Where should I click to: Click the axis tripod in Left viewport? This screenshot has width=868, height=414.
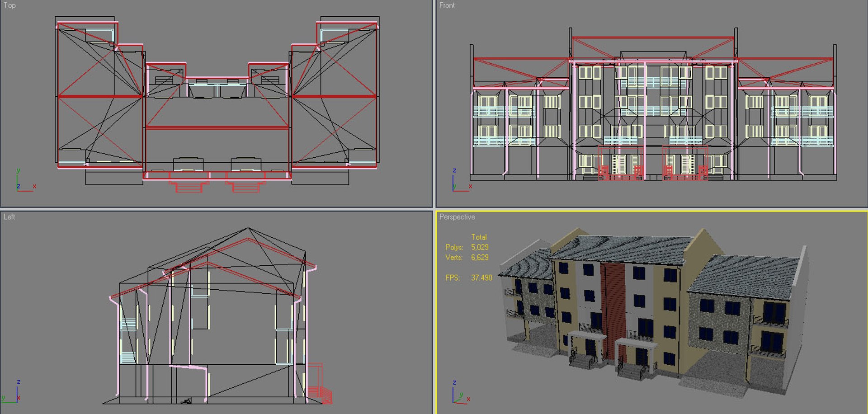[11, 392]
